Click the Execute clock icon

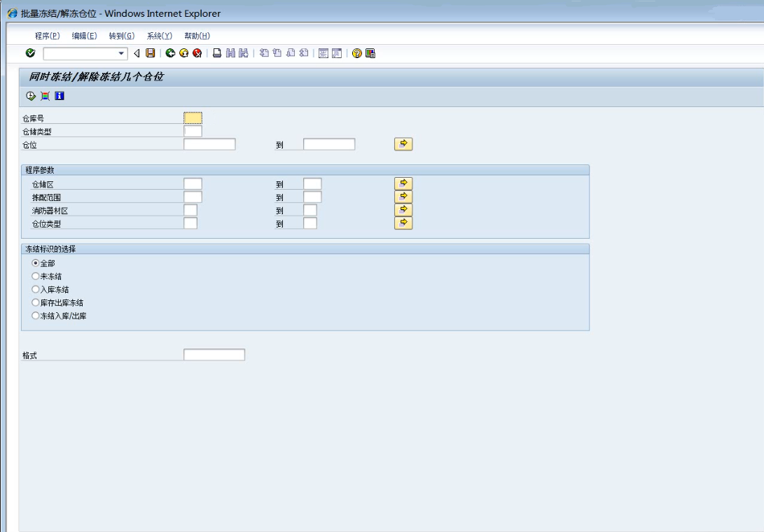pyautogui.click(x=31, y=96)
